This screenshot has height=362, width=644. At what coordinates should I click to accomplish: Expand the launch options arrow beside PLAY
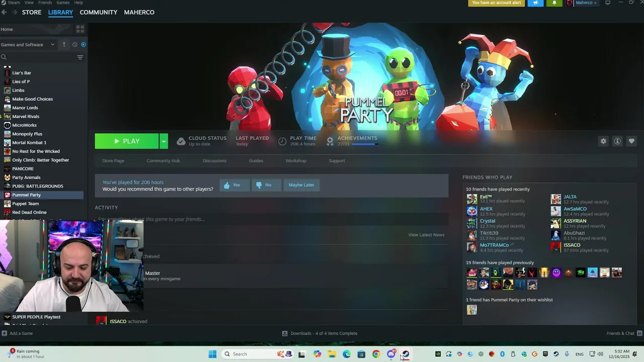pos(164,141)
